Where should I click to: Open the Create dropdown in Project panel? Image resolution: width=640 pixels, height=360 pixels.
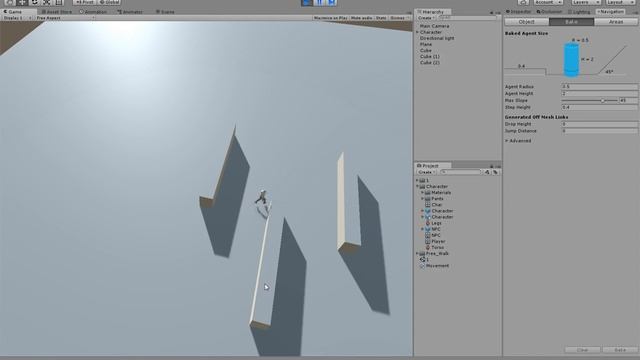(426, 172)
